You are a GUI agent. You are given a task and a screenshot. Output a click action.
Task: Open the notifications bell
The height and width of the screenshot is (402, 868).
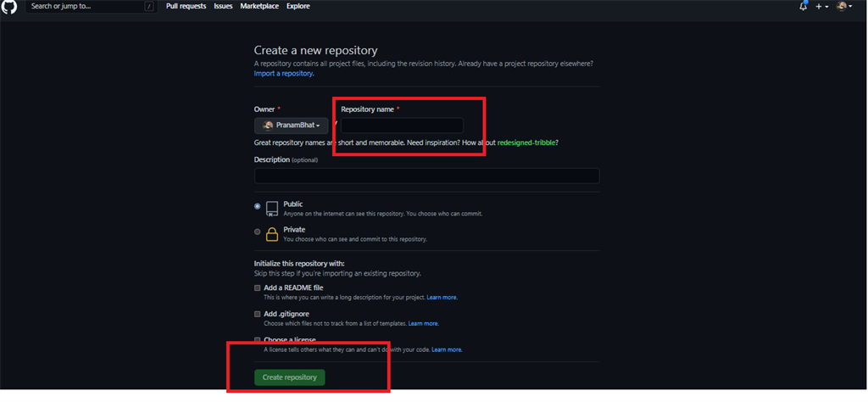803,6
